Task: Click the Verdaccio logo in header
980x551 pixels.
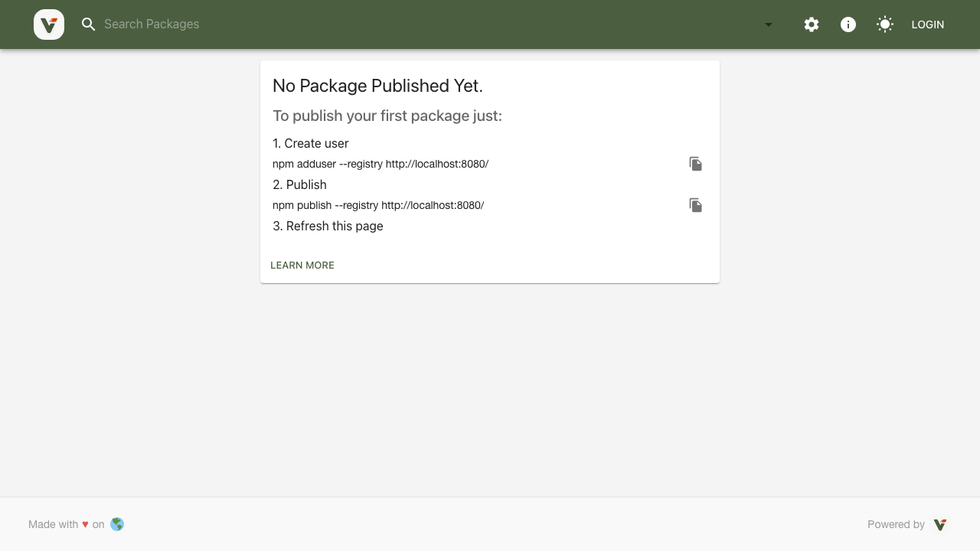Action: 49,24
